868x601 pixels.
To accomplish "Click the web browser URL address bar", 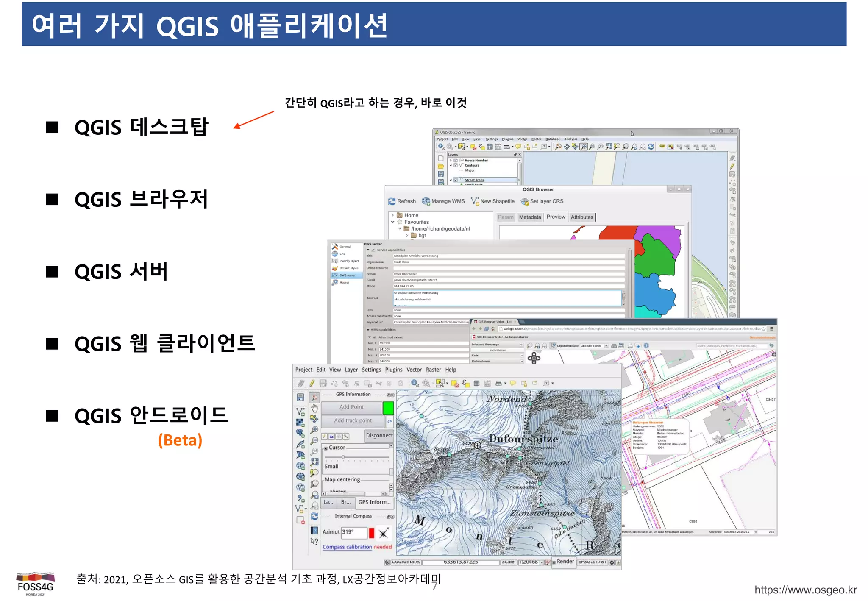I will coord(632,329).
